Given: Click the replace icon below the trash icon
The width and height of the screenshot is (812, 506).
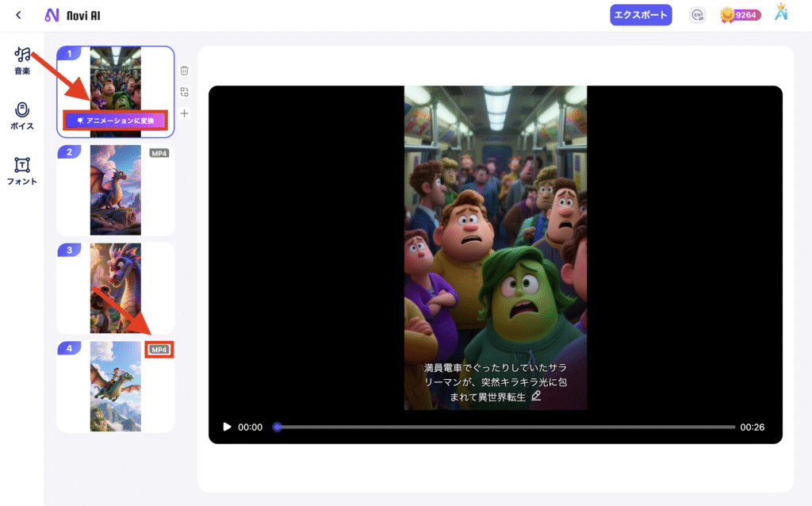Looking at the screenshot, I should pyautogui.click(x=184, y=92).
